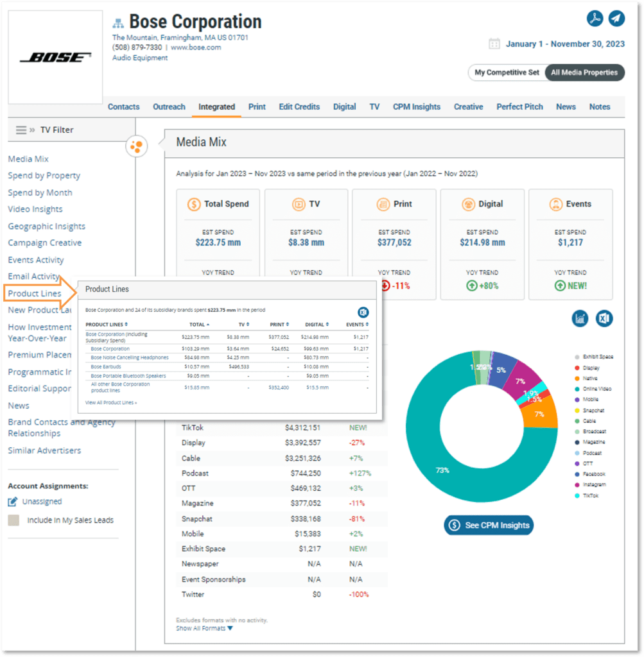Sort by Product Lines column
Viewport: 644px width, 657px height.
[x=107, y=324]
